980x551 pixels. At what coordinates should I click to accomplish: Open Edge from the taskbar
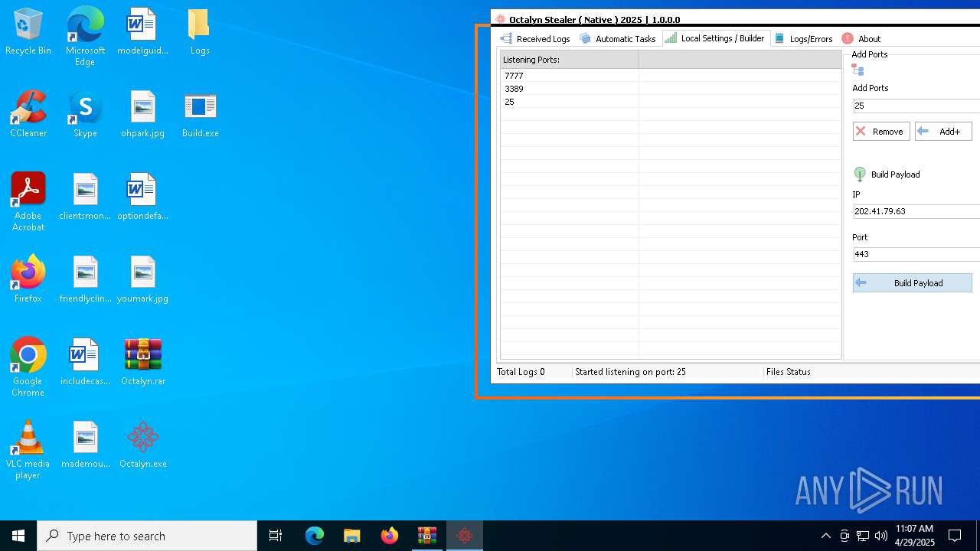click(315, 536)
